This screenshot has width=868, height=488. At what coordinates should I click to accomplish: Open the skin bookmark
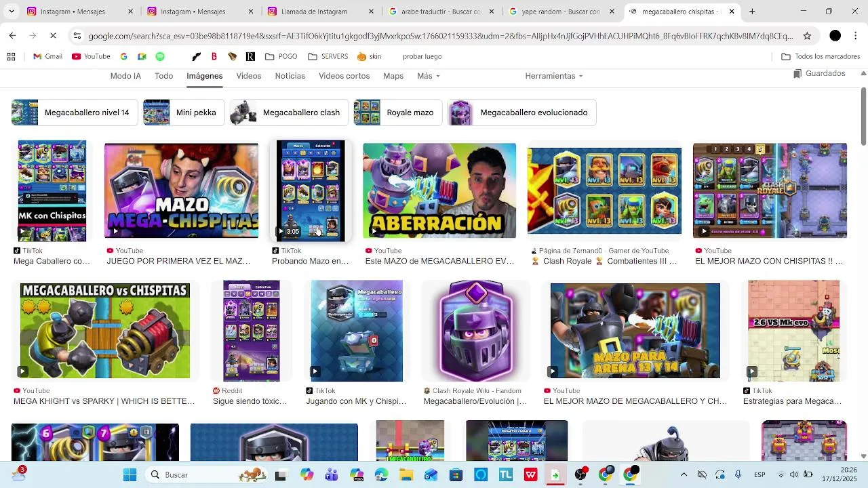tap(369, 57)
